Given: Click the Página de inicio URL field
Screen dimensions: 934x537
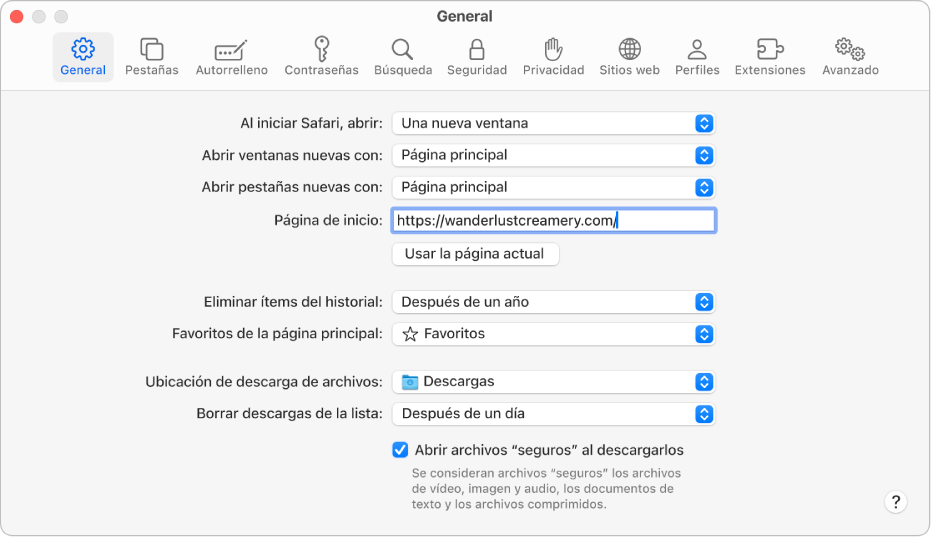Looking at the screenshot, I should pos(554,220).
